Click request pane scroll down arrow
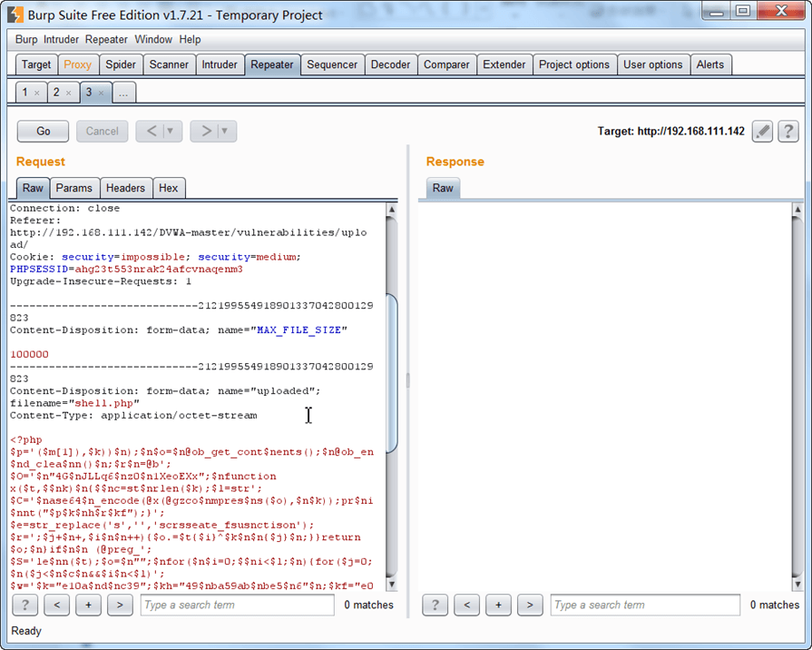Image resolution: width=812 pixels, height=650 pixels. [x=392, y=584]
